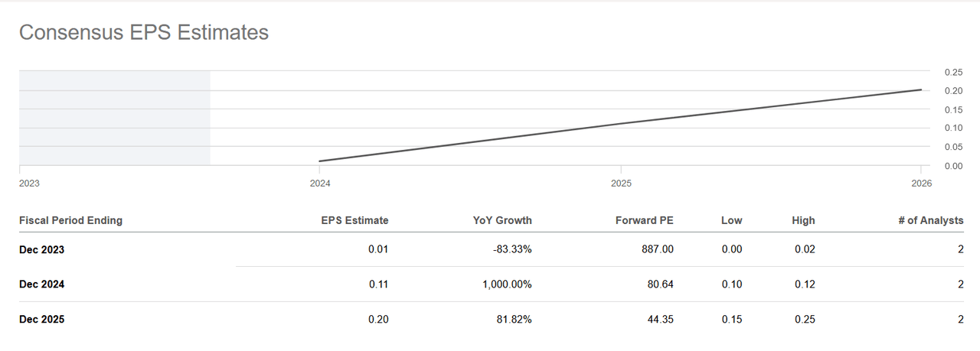Click the Low column header

(732, 220)
